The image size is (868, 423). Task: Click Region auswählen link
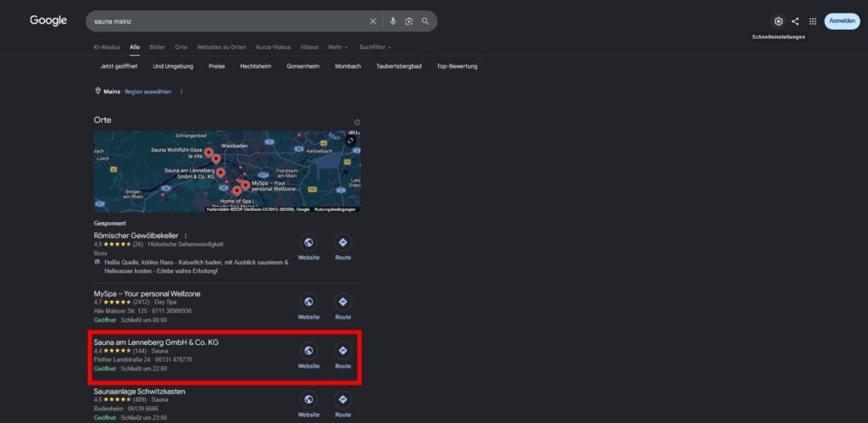coord(148,92)
